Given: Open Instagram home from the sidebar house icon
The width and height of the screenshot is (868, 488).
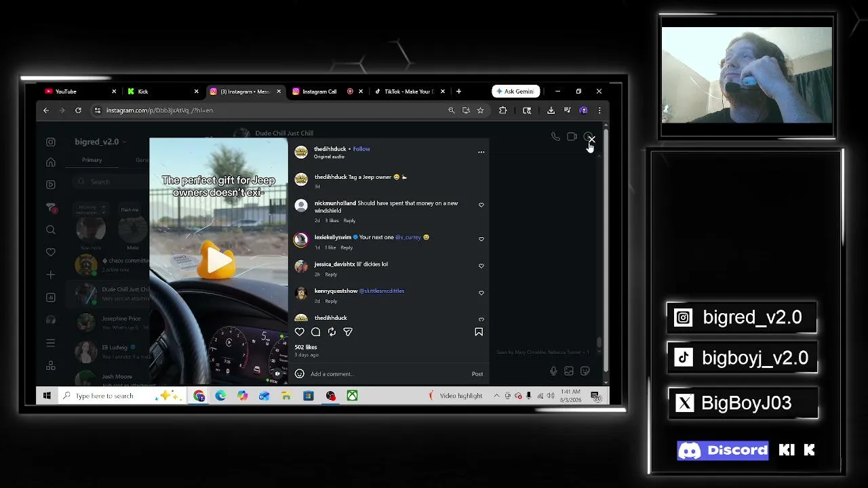Looking at the screenshot, I should tap(51, 163).
